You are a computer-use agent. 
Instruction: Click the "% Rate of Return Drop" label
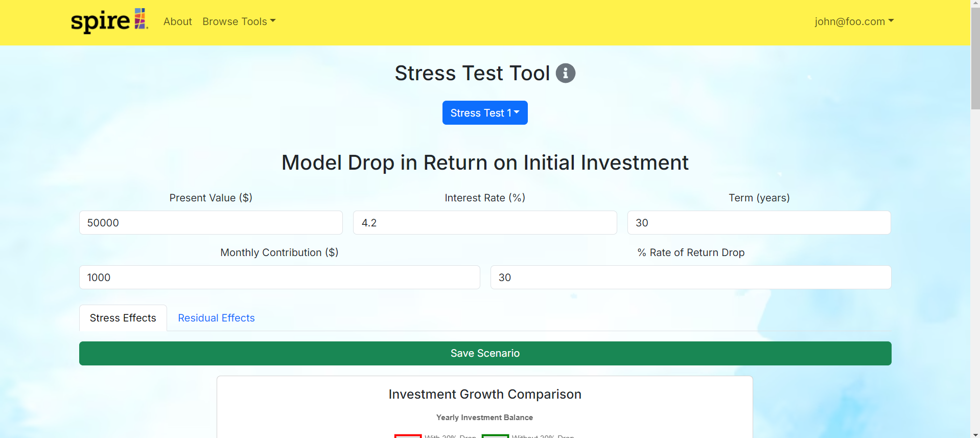pos(691,252)
